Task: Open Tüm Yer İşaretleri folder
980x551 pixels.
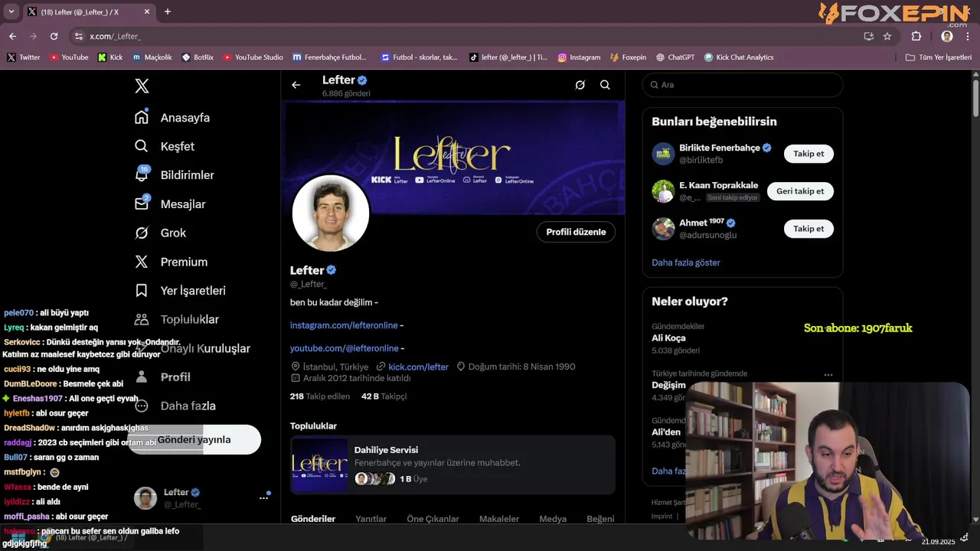Action: (938, 57)
